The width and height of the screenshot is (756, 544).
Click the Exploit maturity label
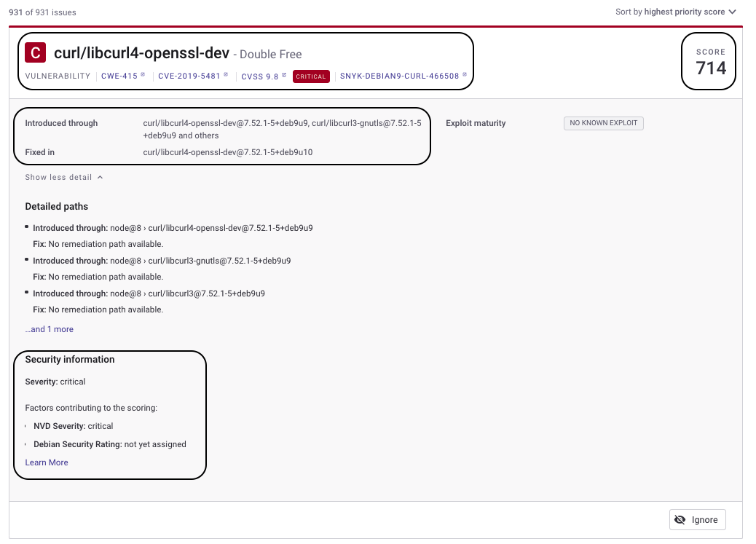[x=476, y=124]
